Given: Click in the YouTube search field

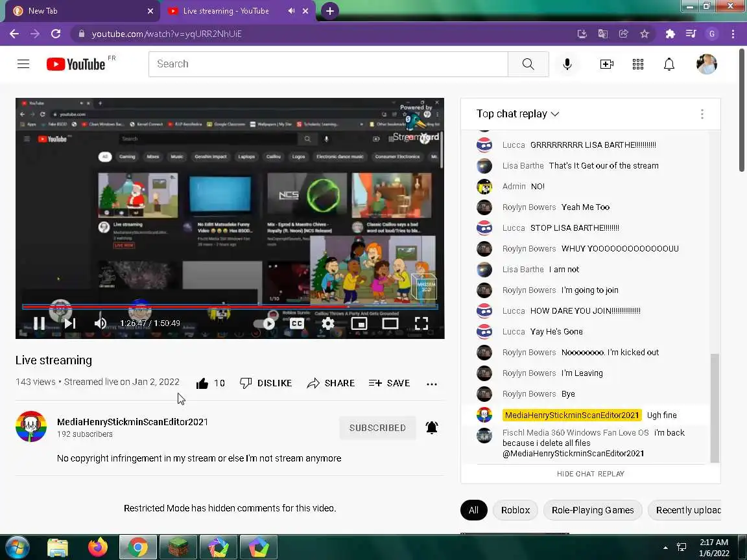Looking at the screenshot, I should coord(328,64).
